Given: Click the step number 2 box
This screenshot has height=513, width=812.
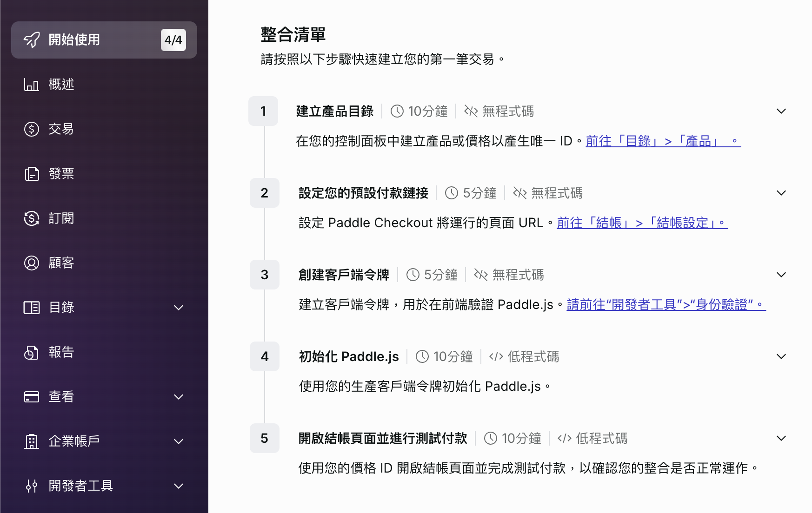Looking at the screenshot, I should 265,193.
